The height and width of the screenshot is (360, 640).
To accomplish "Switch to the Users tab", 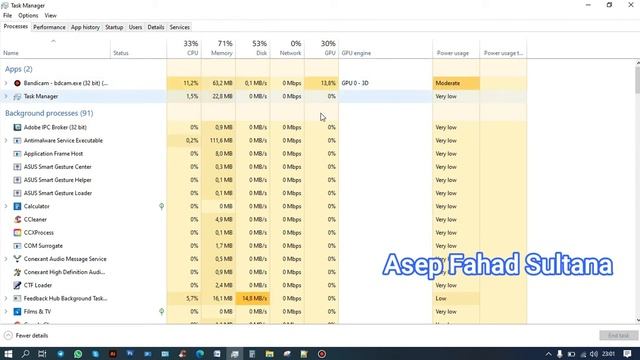I will point(135,27).
